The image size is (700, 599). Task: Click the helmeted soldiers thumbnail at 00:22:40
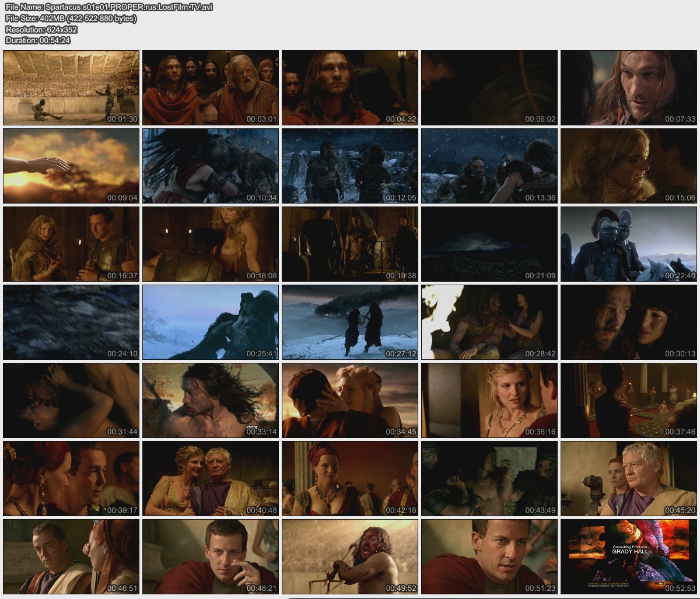click(629, 244)
